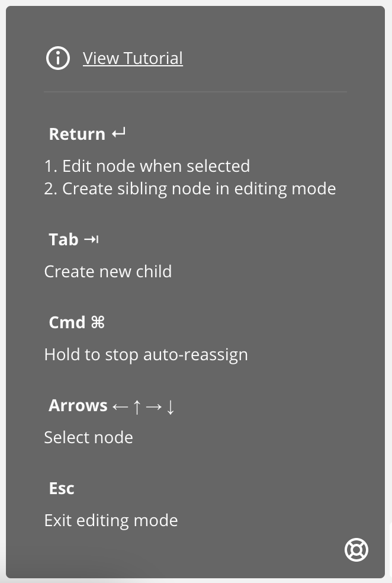Click the Tab shortcut heading

tap(63, 239)
